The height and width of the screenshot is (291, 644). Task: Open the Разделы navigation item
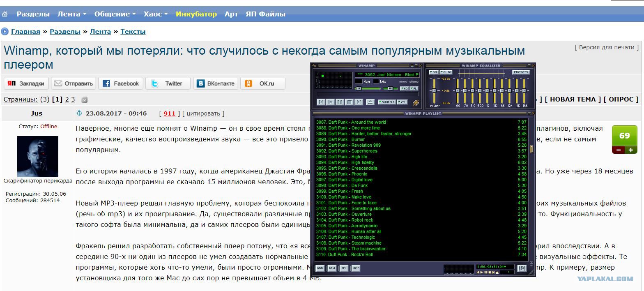(33, 14)
